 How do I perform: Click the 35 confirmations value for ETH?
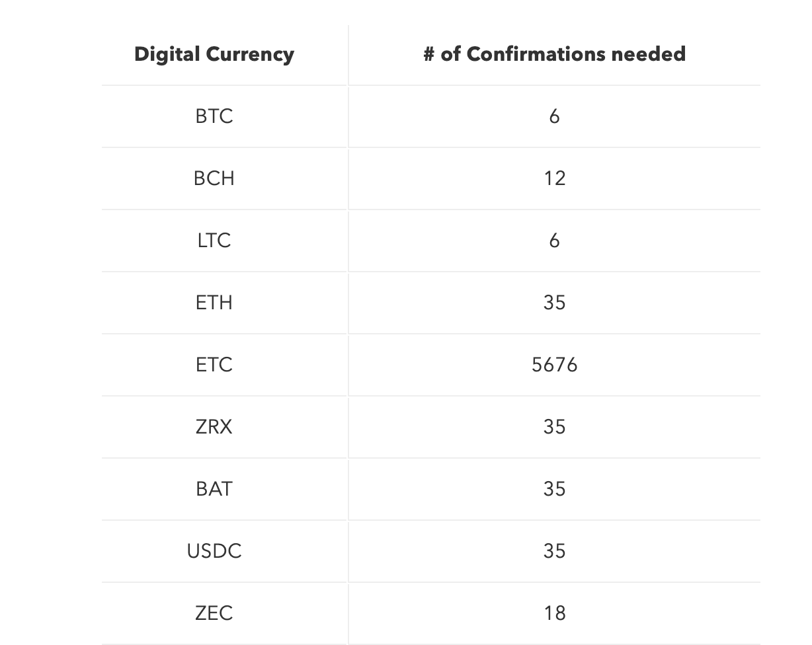(x=554, y=303)
